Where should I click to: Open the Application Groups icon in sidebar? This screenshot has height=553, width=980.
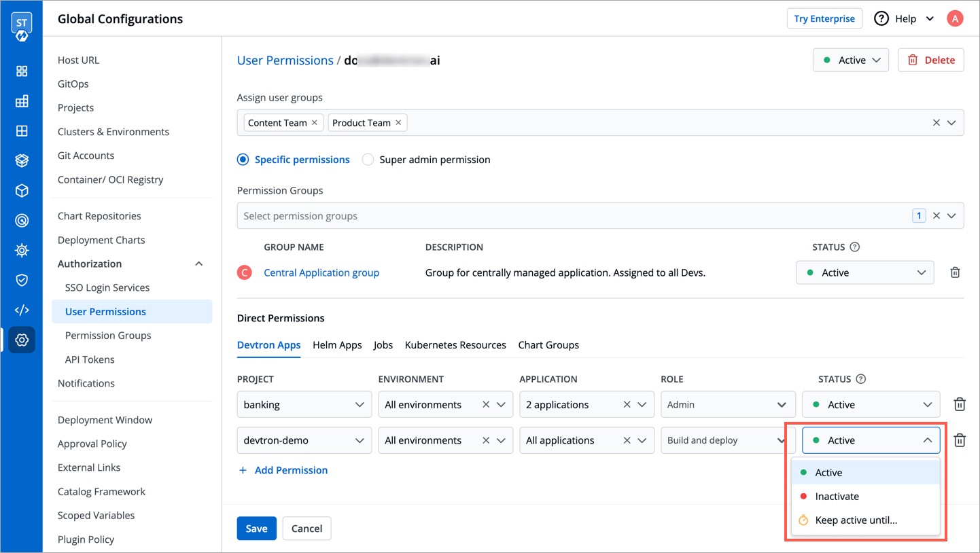coord(22,101)
